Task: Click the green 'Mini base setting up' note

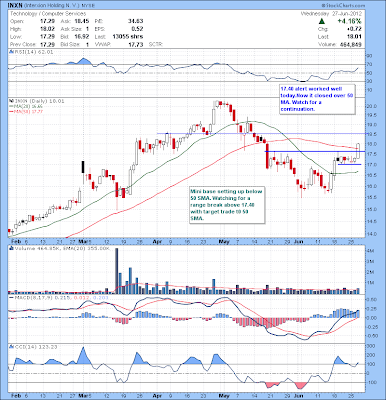Action: [x=227, y=205]
